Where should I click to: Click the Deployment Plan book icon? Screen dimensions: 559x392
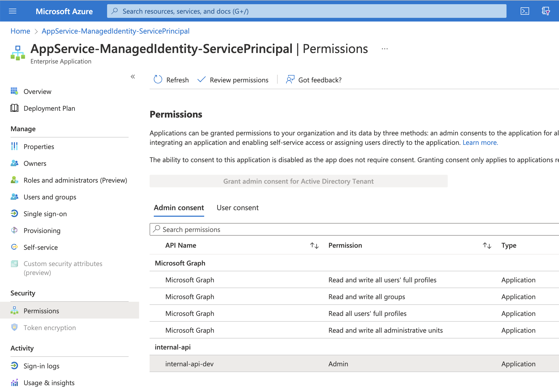[x=14, y=108]
